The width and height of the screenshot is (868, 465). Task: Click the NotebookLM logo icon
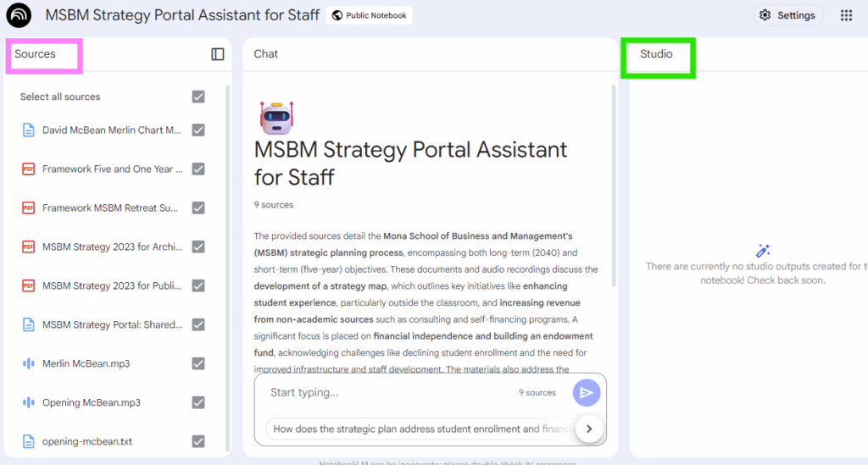[19, 15]
